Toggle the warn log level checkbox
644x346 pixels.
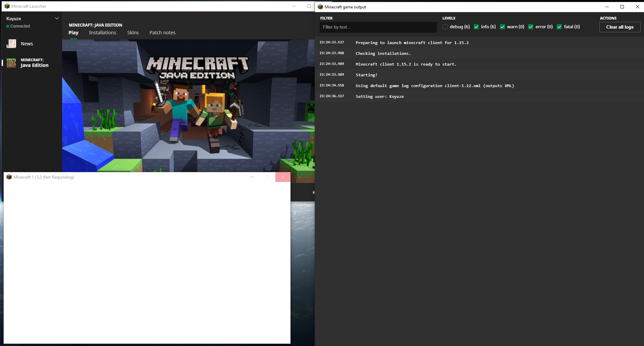502,27
